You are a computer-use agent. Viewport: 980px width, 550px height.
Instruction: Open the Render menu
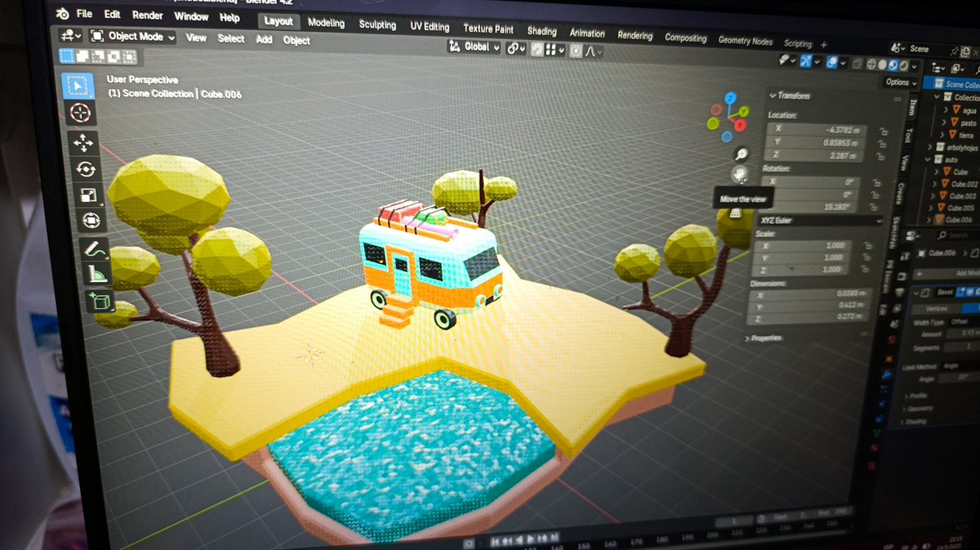click(x=148, y=16)
